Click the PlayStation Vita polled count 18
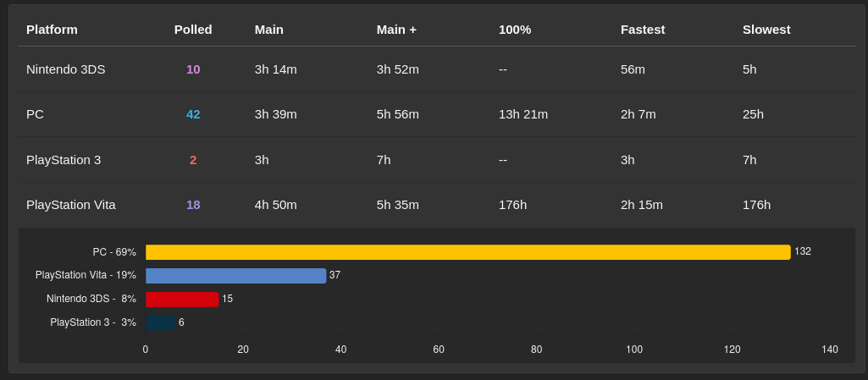Screen dimensions: 868x380 (x=193, y=205)
